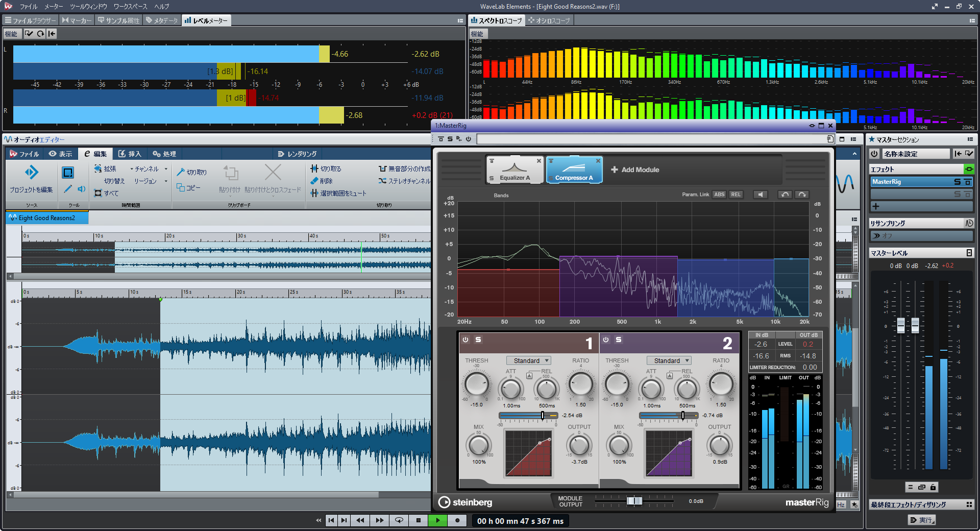Click the Copy (コピー) clipboard icon
The width and height of the screenshot is (980, 531).
(180, 187)
